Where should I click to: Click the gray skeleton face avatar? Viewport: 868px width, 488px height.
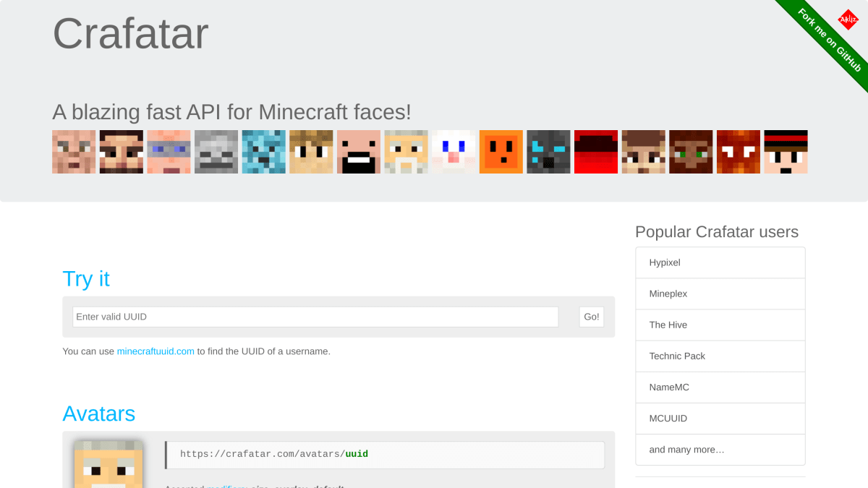coord(216,152)
